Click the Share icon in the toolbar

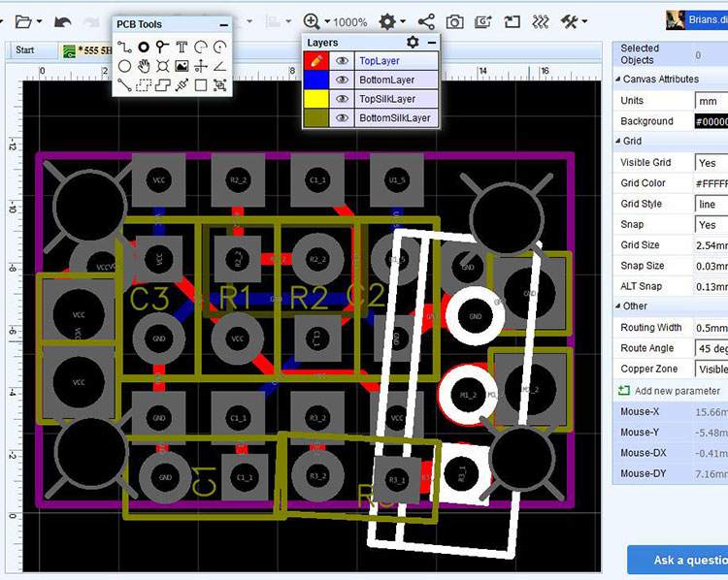point(425,21)
